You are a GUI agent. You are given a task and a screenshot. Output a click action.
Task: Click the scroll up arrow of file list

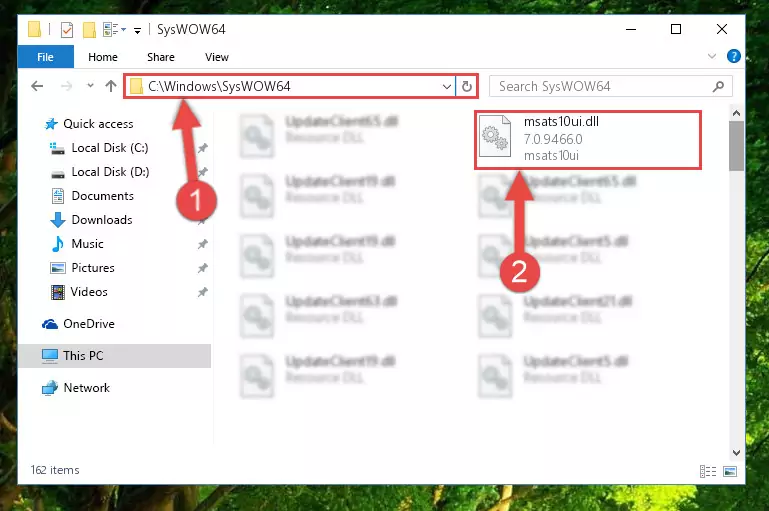(x=736, y=113)
